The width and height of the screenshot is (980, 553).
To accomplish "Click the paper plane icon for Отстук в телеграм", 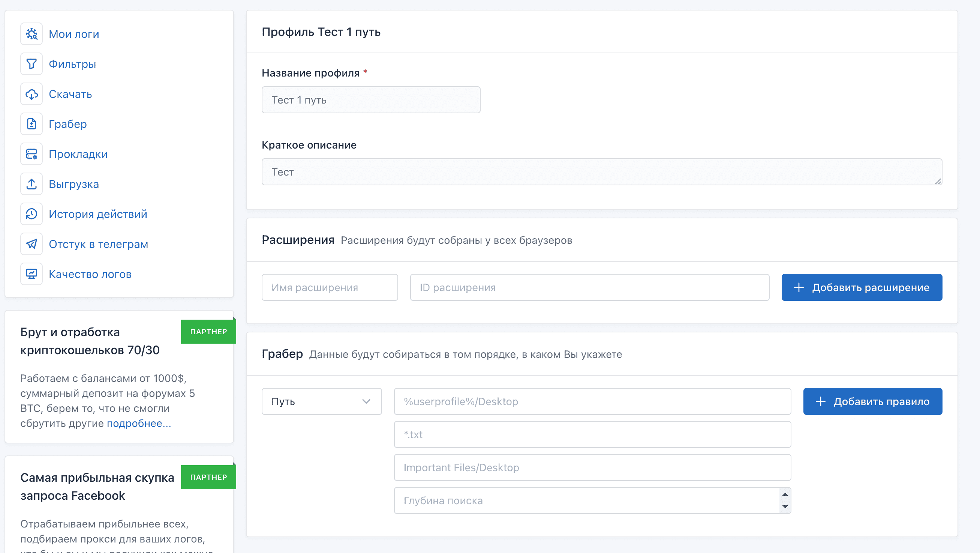I will click(x=31, y=244).
